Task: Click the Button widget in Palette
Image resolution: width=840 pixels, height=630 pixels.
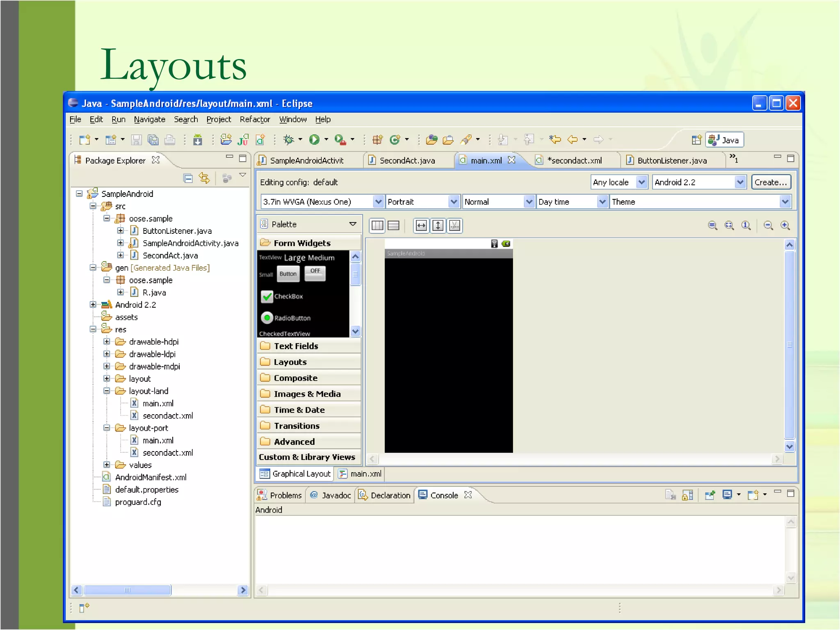Action: [288, 274]
